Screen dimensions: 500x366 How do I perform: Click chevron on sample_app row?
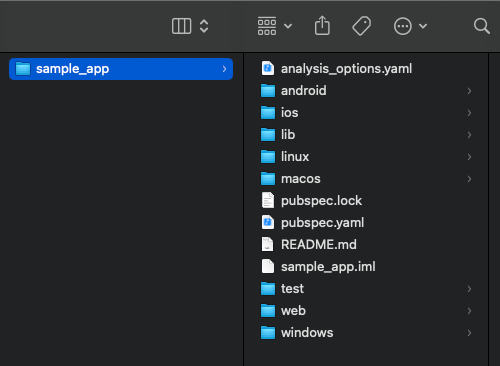[x=224, y=69]
